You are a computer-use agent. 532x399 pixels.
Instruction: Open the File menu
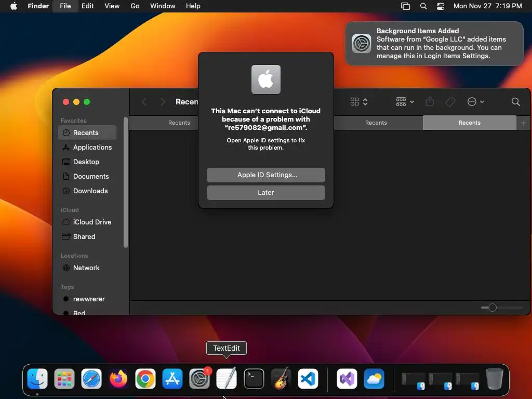tap(65, 6)
